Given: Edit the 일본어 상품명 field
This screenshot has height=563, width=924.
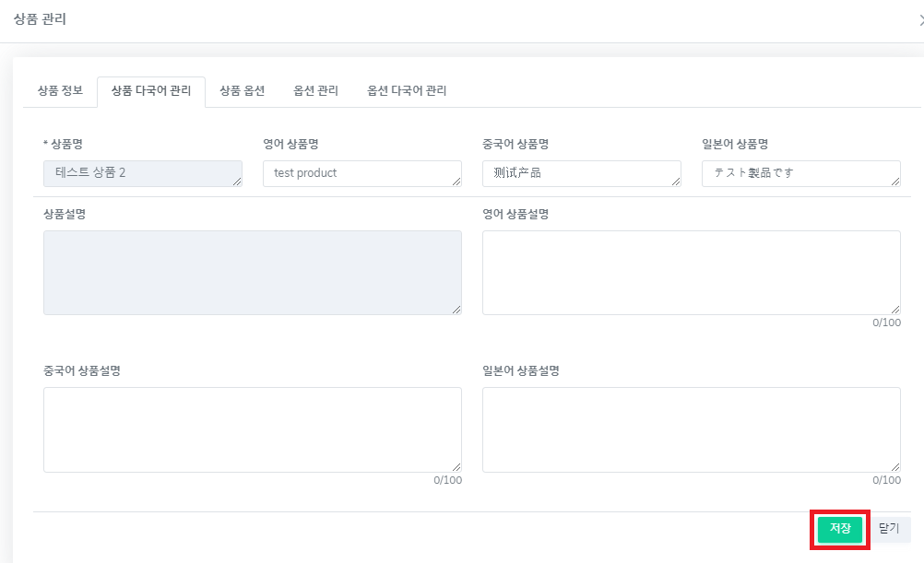Looking at the screenshot, I should pos(799,173).
